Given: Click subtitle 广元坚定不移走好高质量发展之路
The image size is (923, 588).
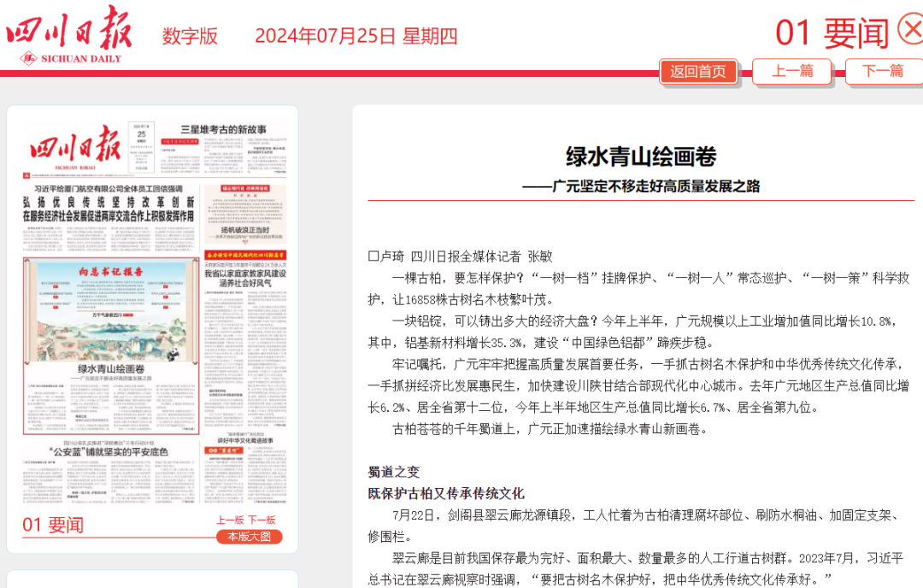Looking at the screenshot, I should tap(656, 186).
